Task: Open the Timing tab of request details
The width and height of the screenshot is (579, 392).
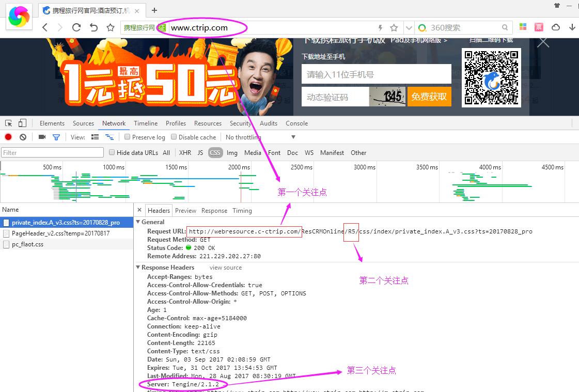Action: pyautogui.click(x=242, y=210)
